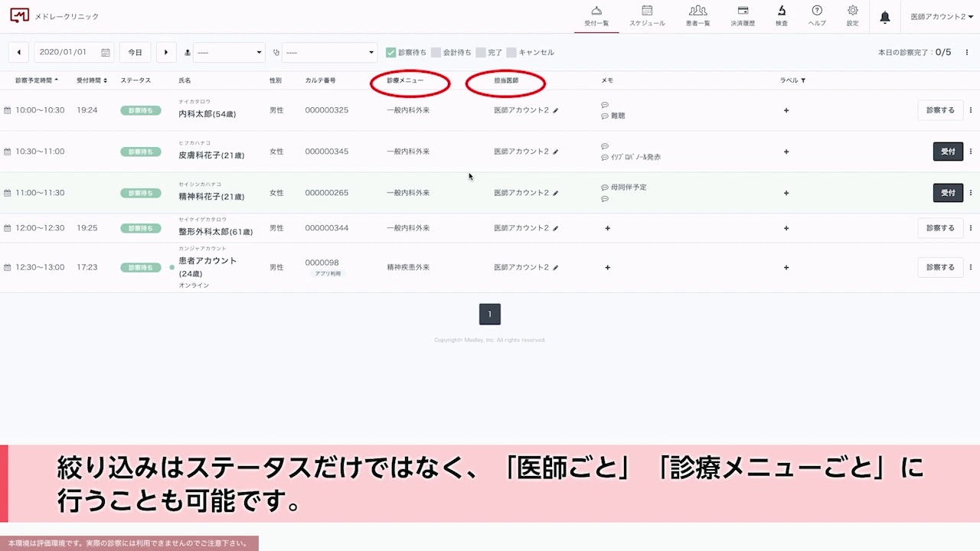Sort by 受付時間 column

pos(92,80)
